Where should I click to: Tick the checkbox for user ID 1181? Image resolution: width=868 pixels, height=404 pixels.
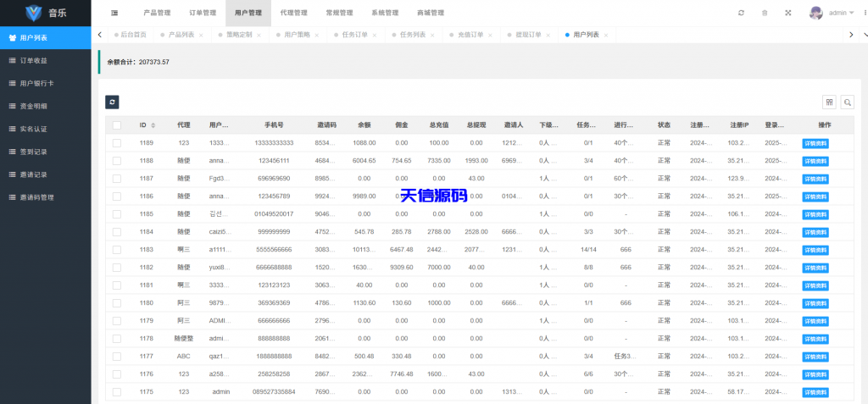tap(117, 285)
